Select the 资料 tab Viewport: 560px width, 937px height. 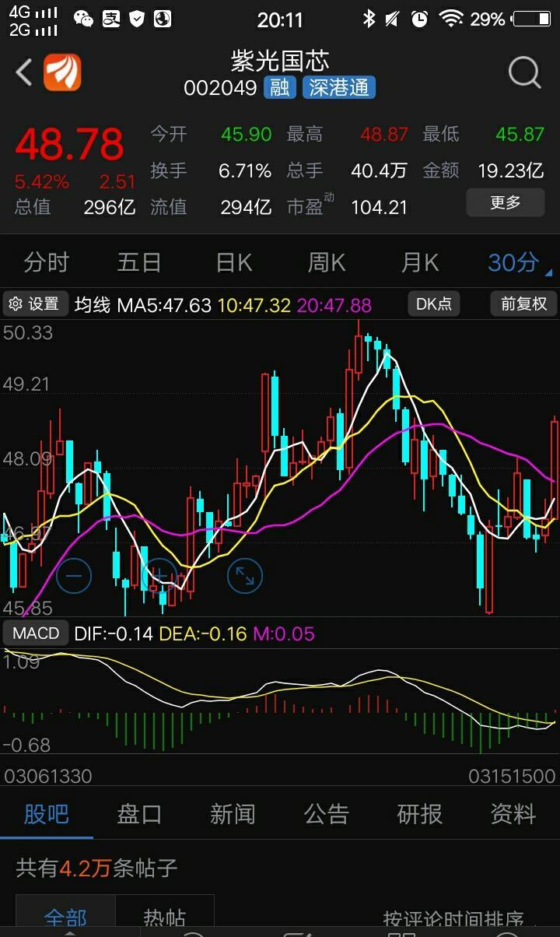point(513,814)
